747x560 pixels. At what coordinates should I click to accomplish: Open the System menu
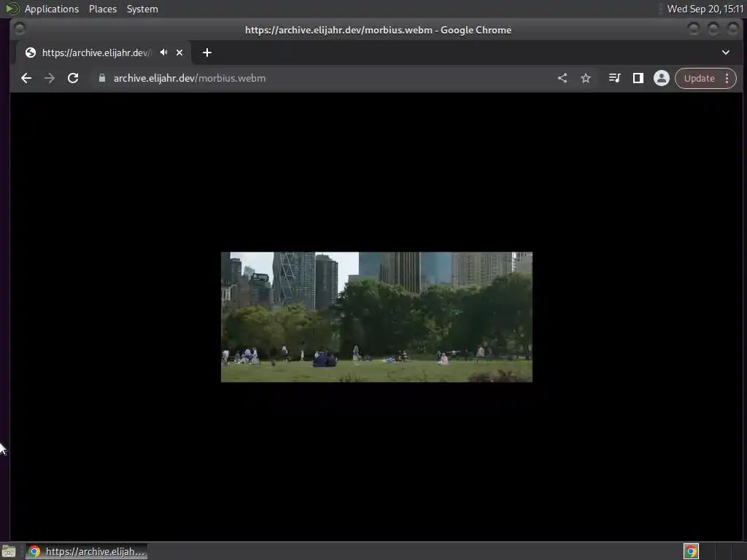[142, 9]
